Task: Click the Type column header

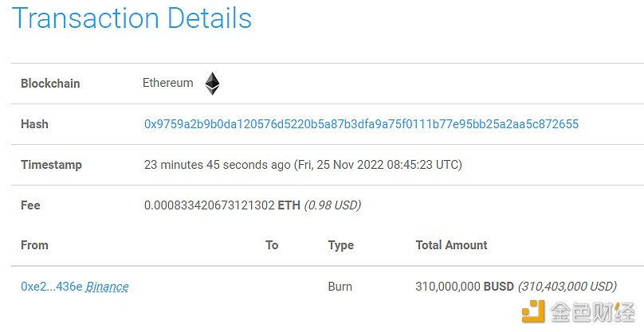Action: (341, 245)
